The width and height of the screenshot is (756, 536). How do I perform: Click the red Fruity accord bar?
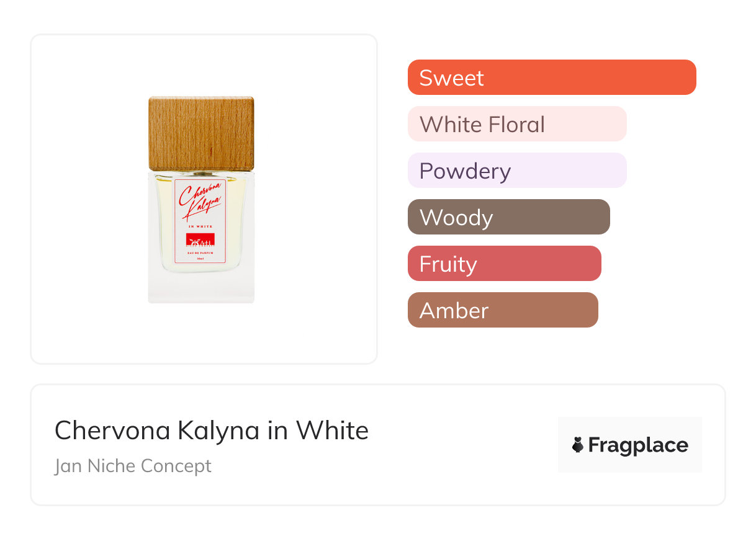[504, 264]
